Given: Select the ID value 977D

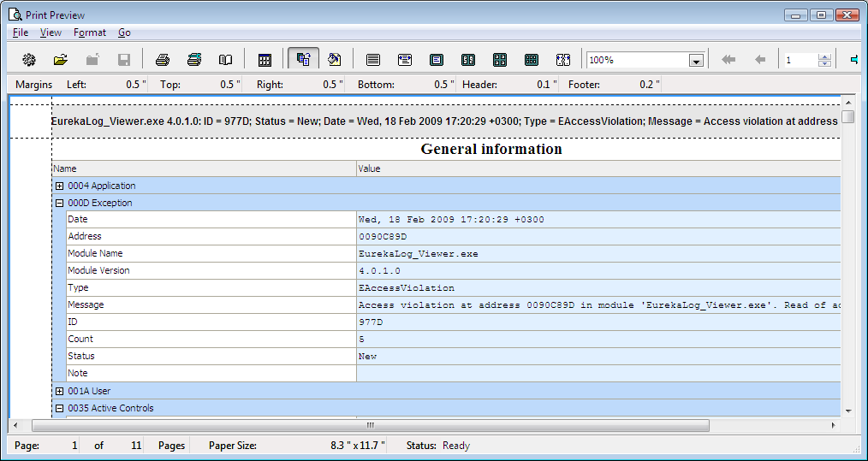Looking at the screenshot, I should tap(371, 322).
